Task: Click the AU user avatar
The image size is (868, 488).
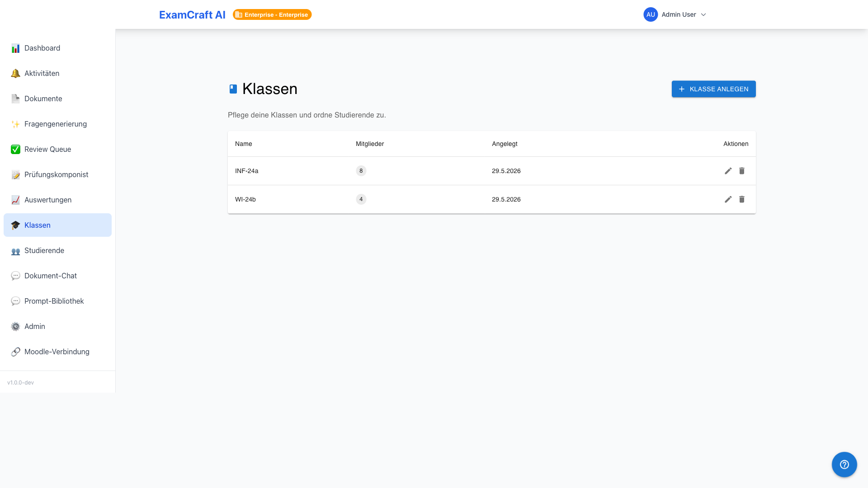Action: coord(651,14)
